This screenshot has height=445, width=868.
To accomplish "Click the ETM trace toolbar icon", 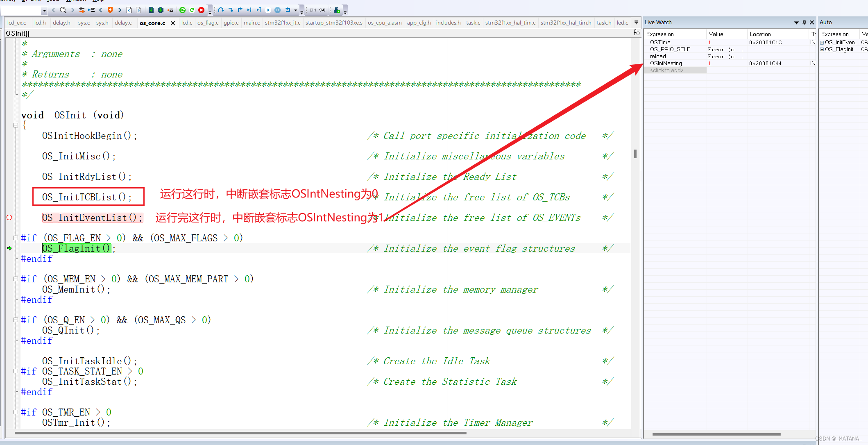I will pyautogui.click(x=313, y=10).
